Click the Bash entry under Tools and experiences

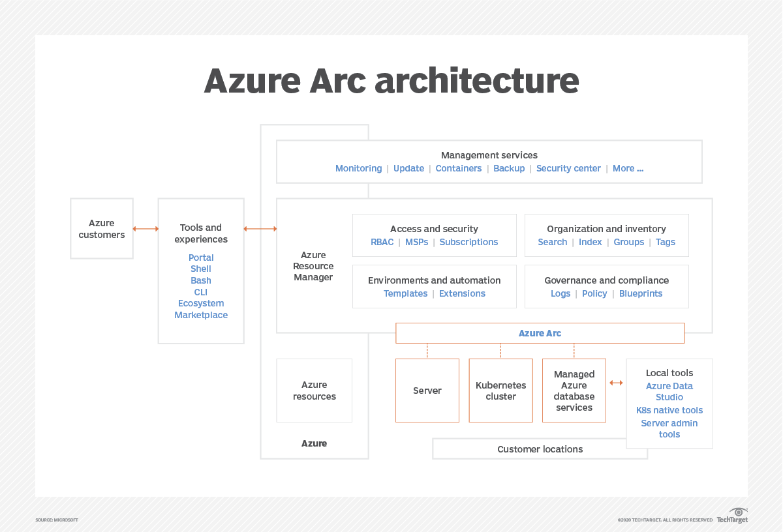pyautogui.click(x=201, y=280)
